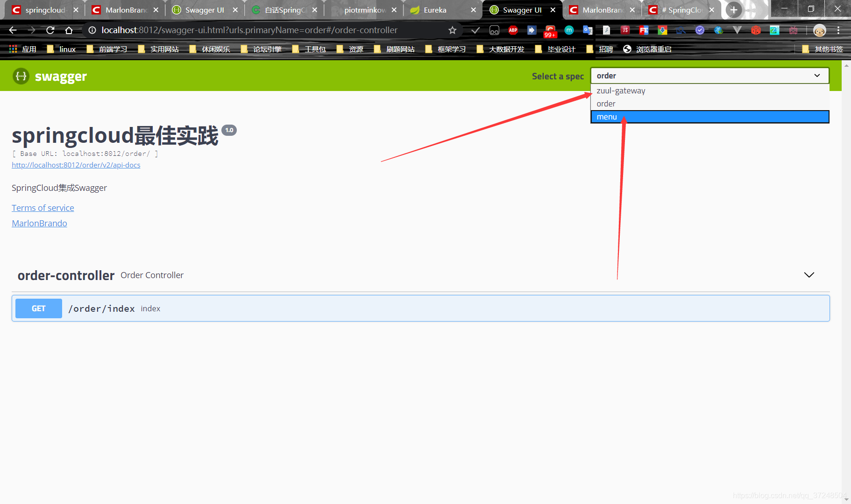Collapse the order-controller section
Screen dimensions: 851x504
pyautogui.click(x=809, y=275)
